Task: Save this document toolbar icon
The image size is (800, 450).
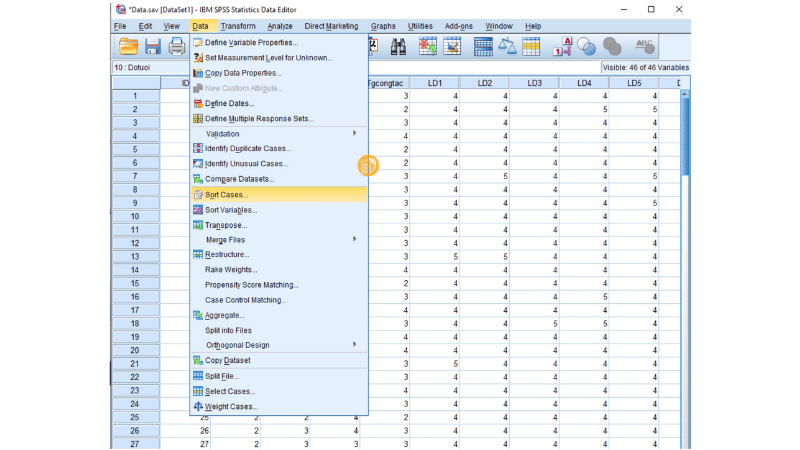Action: 153,46
